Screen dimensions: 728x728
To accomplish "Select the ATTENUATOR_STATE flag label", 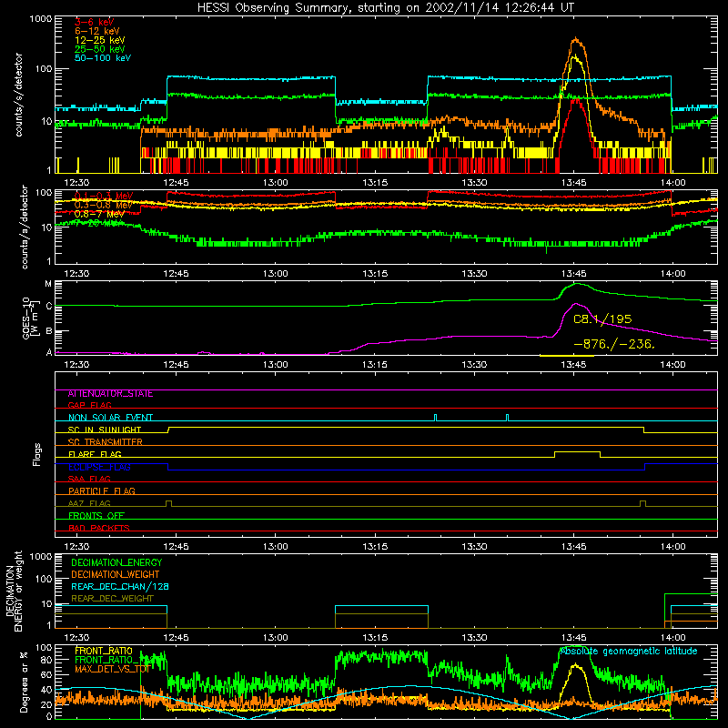I will tap(110, 394).
